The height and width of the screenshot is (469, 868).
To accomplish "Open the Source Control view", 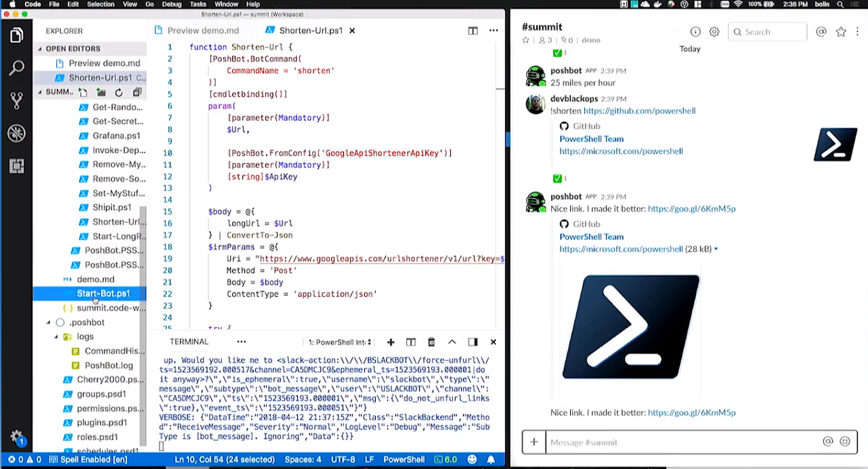I will pos(16,100).
